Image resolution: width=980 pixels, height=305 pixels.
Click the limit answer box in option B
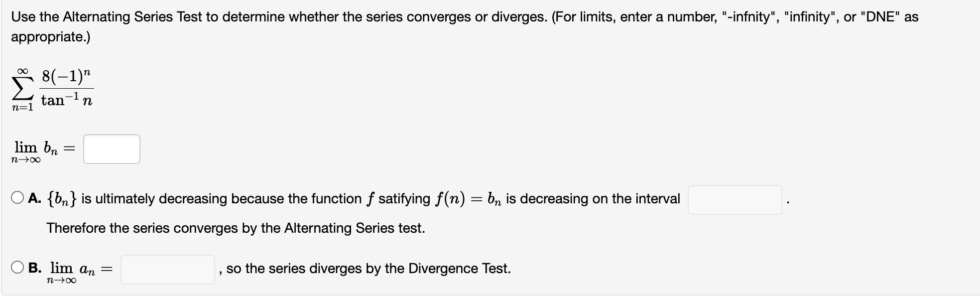pyautogui.click(x=168, y=268)
